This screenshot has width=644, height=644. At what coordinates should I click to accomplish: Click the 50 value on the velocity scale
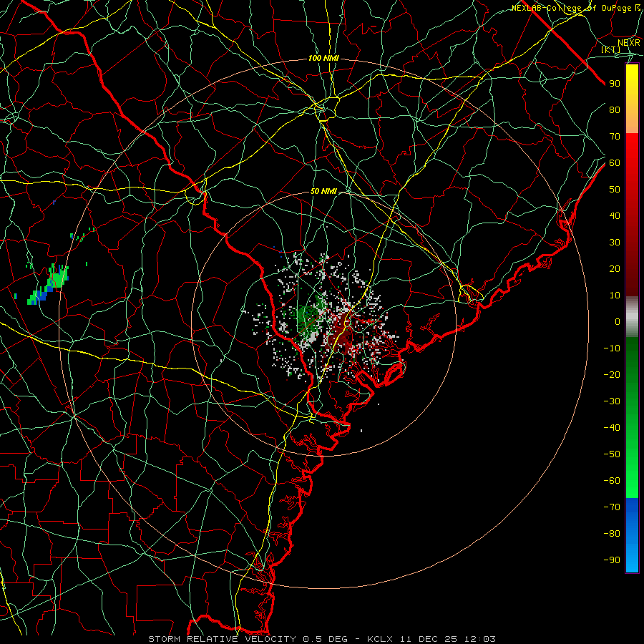click(615, 190)
